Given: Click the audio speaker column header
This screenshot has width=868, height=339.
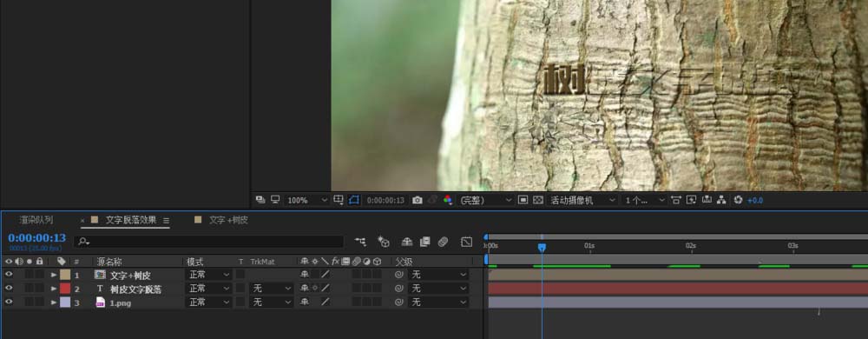Looking at the screenshot, I should (19, 262).
